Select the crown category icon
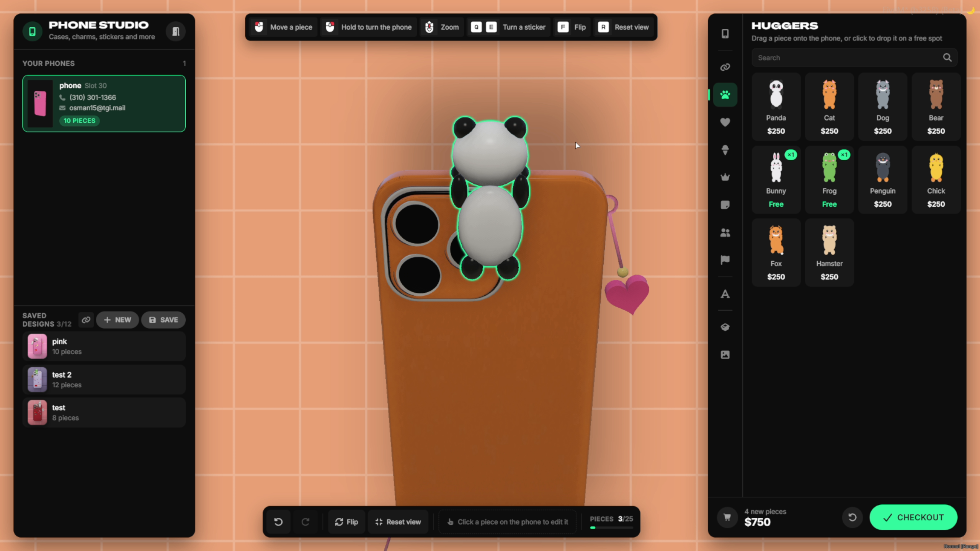980x551 pixels. (725, 177)
